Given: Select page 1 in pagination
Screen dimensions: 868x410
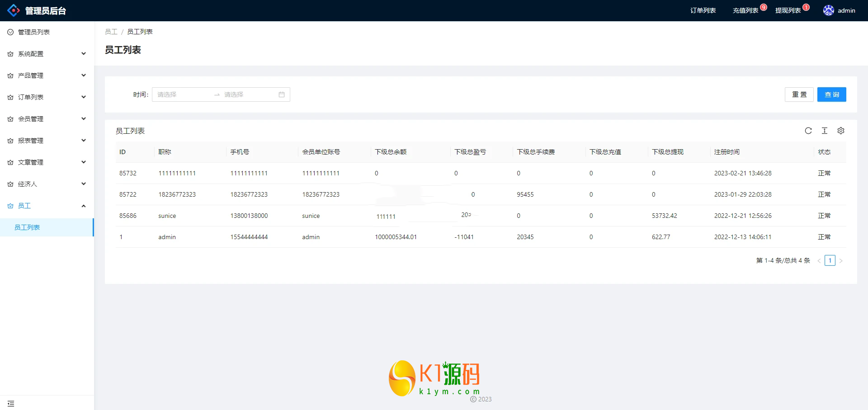Looking at the screenshot, I should (830, 260).
